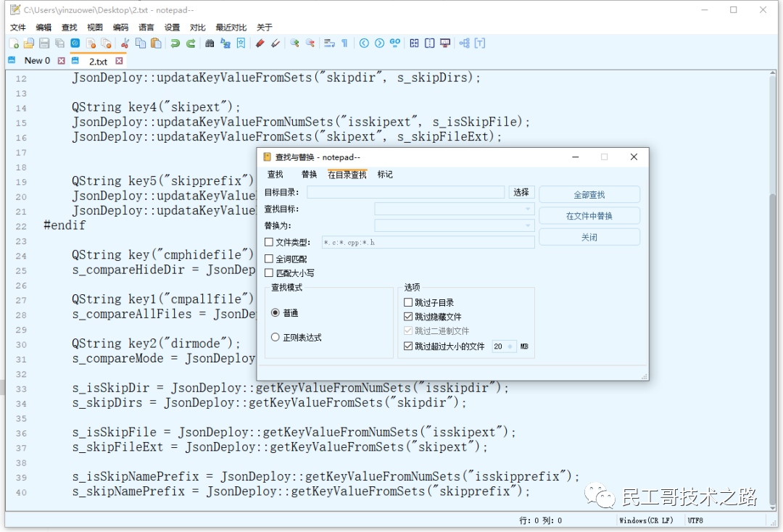Open Find with the binoculars icon
The image size is (783, 532).
[x=210, y=43]
